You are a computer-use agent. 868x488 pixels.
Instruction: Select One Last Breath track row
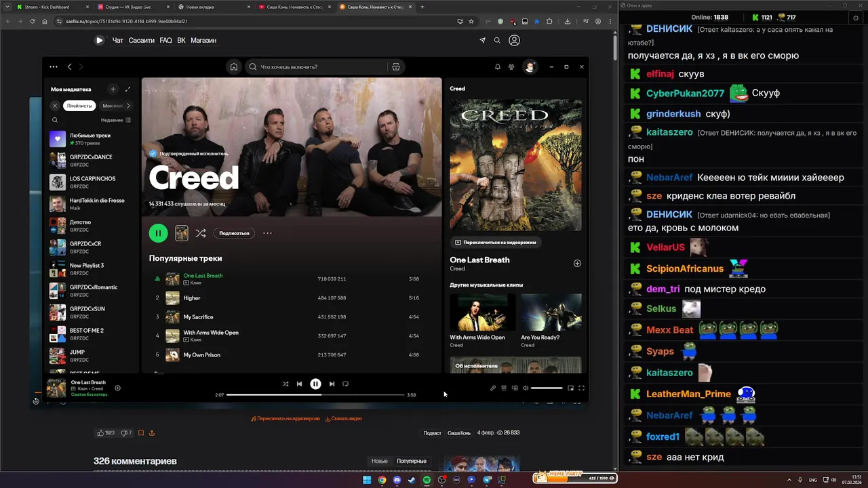coord(293,279)
